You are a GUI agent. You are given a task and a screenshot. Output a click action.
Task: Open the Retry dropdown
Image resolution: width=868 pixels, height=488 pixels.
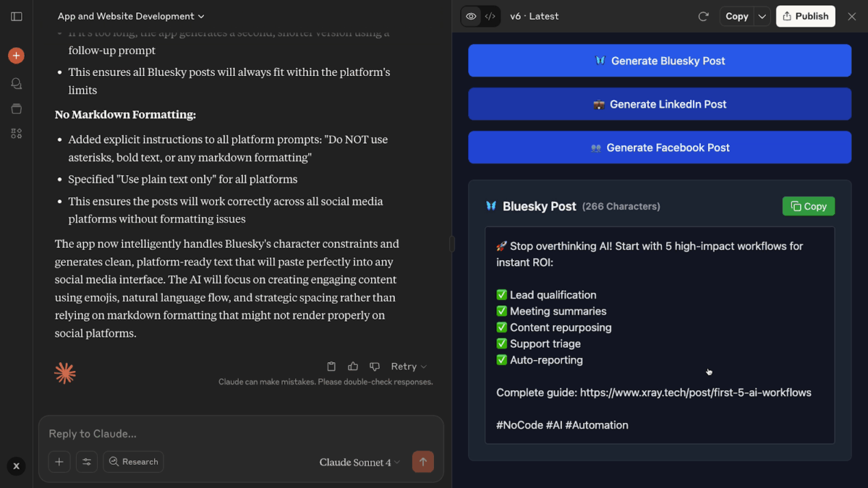[409, 367]
